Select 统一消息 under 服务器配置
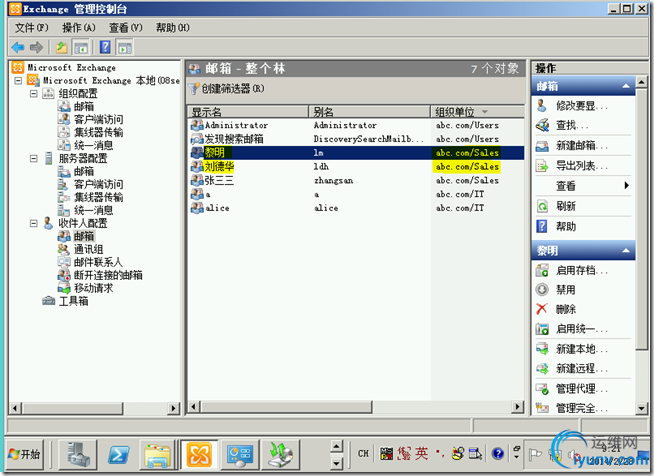Image resolution: width=654 pixels, height=476 pixels. point(93,210)
